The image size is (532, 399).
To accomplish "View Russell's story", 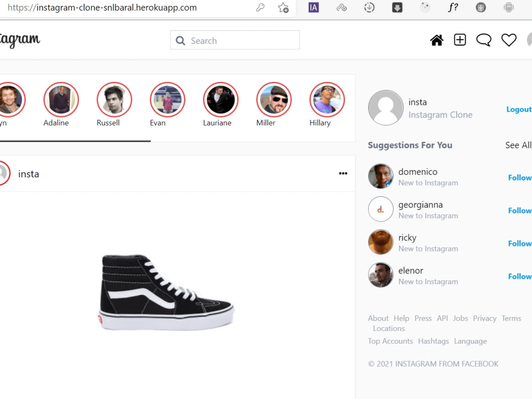I will click(114, 99).
